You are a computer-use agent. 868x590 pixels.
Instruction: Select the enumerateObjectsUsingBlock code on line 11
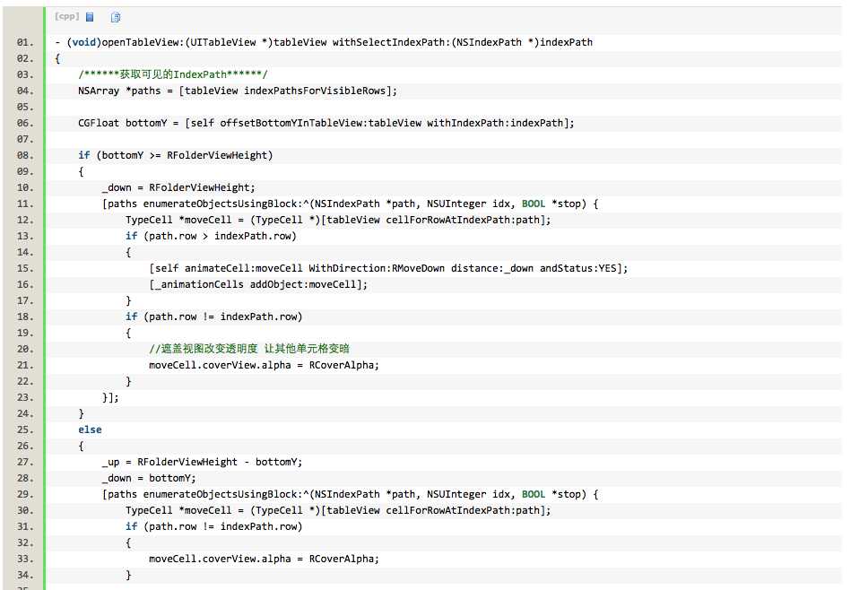click(350, 204)
